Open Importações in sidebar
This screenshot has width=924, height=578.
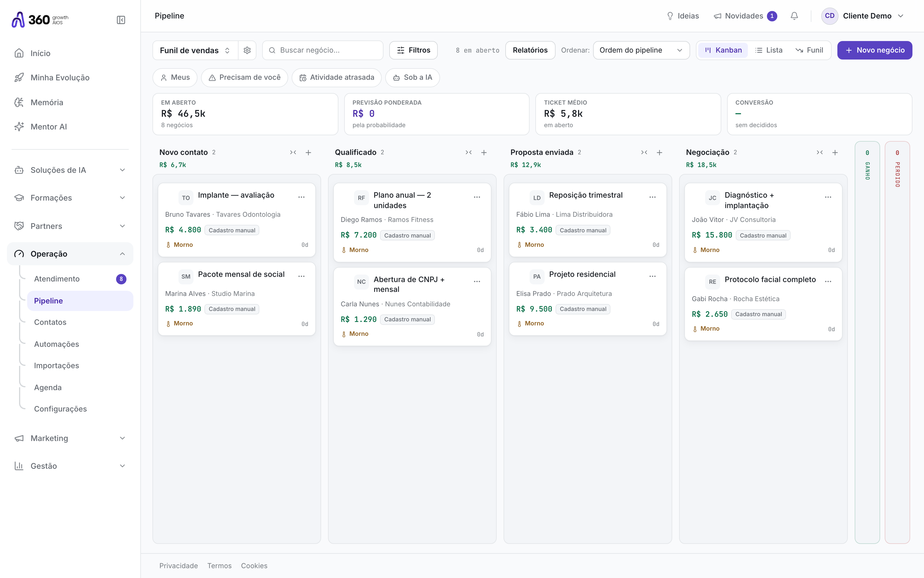[x=80, y=366]
